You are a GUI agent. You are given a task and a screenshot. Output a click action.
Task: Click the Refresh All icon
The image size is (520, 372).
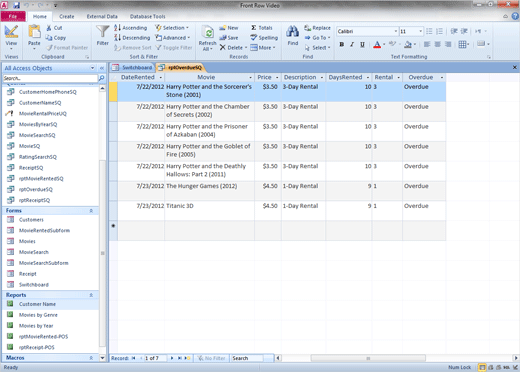[207, 33]
